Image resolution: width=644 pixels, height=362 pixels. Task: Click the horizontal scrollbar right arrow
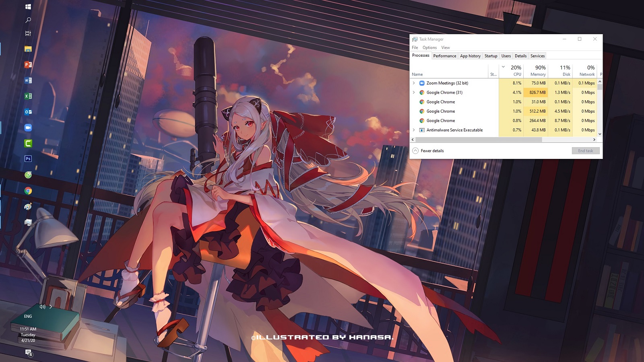pyautogui.click(x=594, y=140)
